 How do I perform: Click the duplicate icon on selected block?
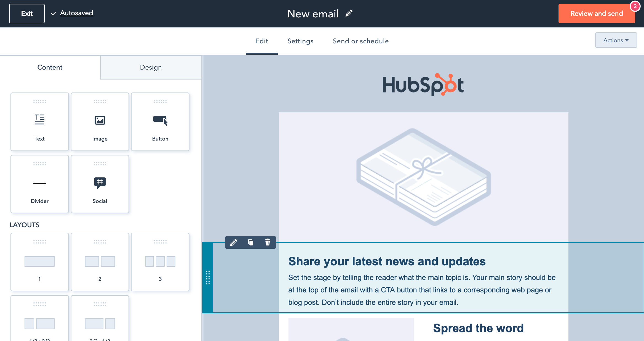point(250,242)
